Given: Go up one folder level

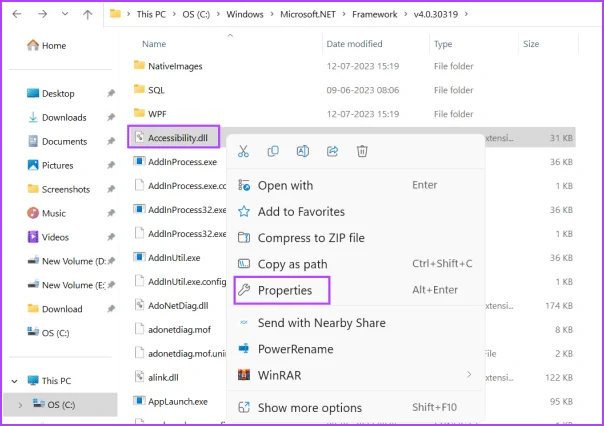Looking at the screenshot, I should tap(87, 15).
